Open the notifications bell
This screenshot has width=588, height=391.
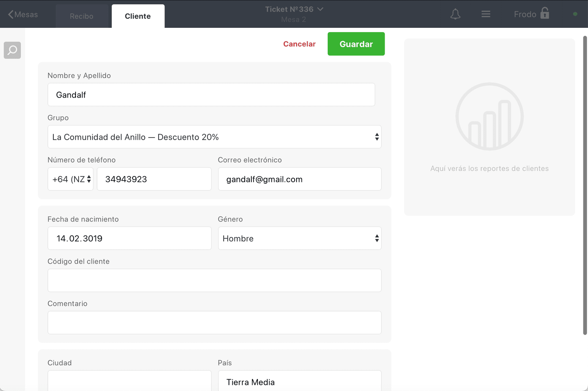(455, 14)
